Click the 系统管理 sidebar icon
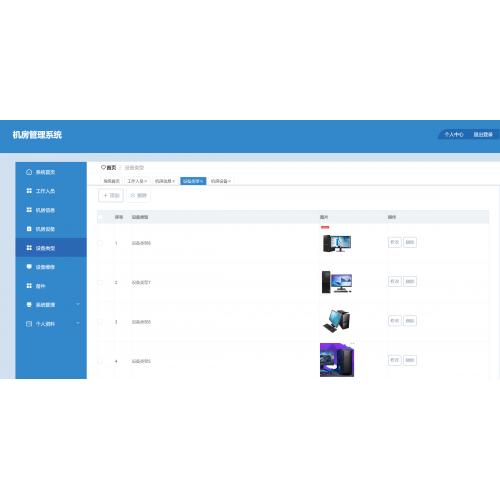Viewport: 500px width, 500px height. coord(29,305)
